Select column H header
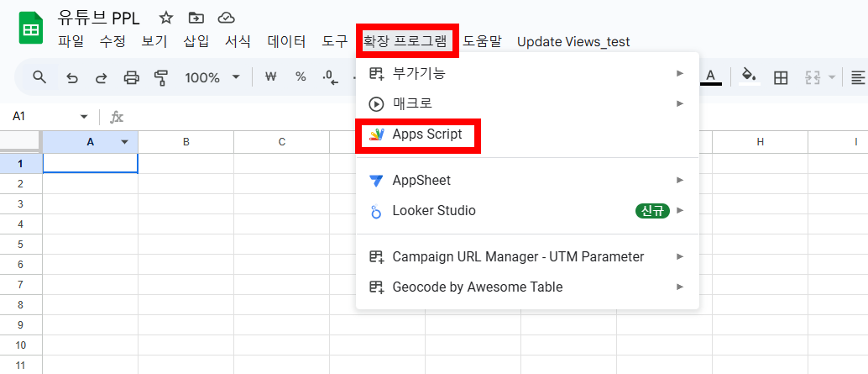 760,142
